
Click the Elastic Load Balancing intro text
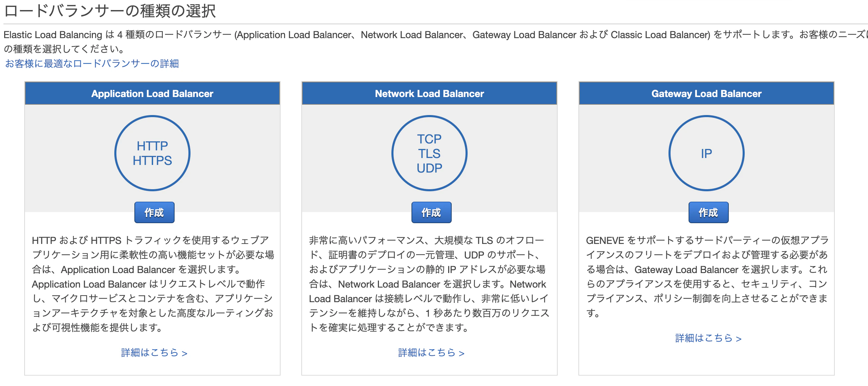pyautogui.click(x=436, y=42)
